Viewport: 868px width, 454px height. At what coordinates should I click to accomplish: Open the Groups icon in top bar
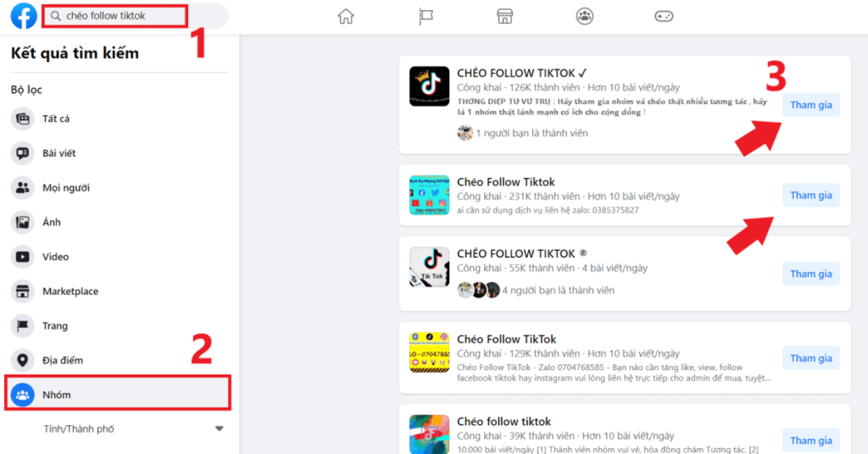tap(584, 16)
